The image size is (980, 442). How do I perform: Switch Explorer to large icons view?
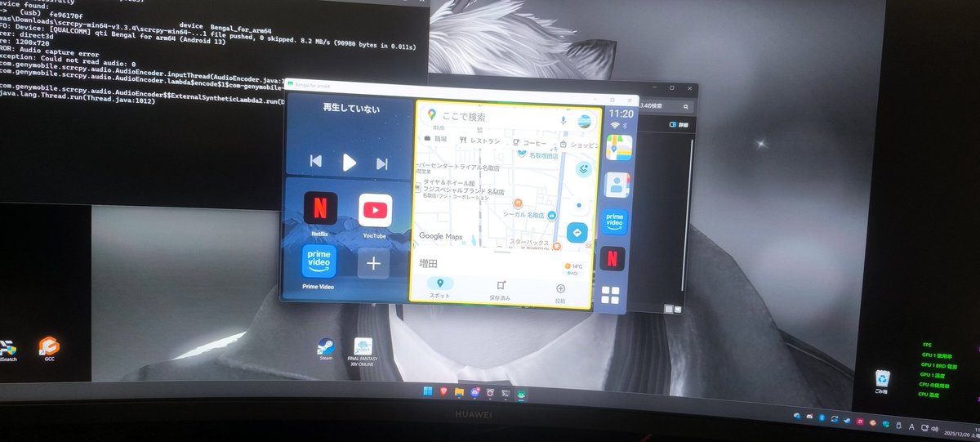[x=677, y=309]
